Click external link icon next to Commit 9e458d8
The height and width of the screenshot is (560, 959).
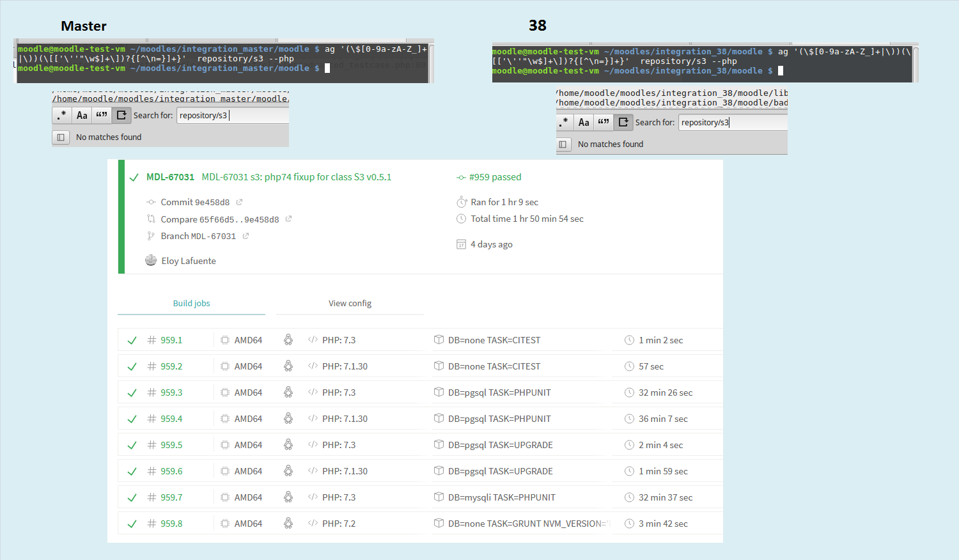(240, 202)
